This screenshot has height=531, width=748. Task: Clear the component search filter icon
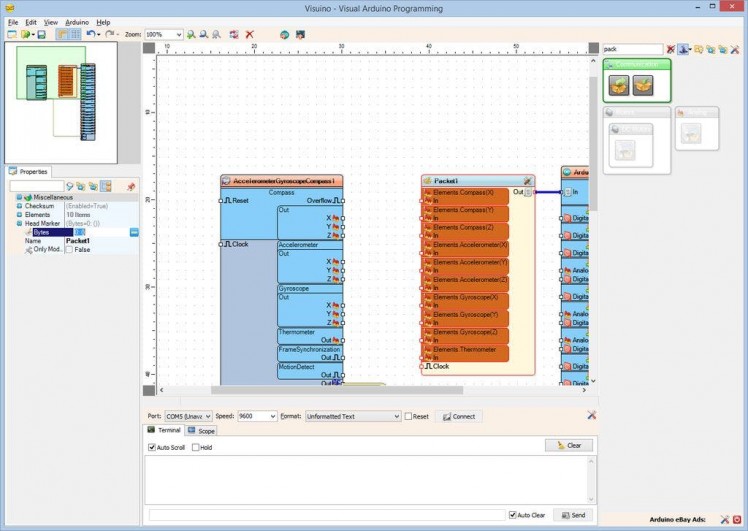[671, 49]
